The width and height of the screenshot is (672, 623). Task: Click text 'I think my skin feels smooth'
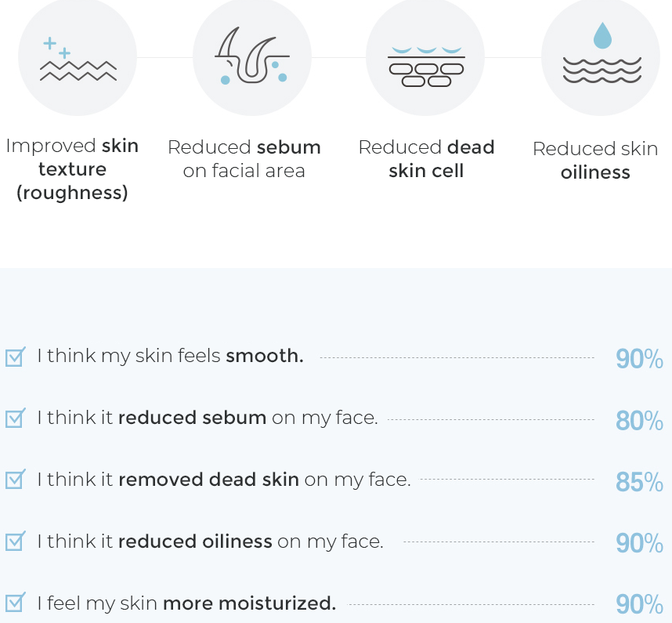click(x=171, y=356)
